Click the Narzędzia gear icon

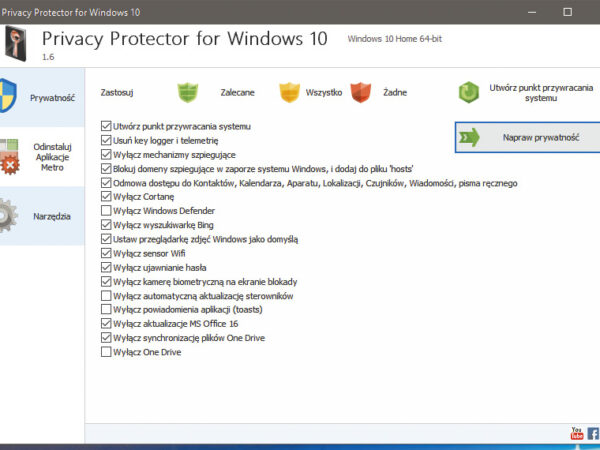point(8,216)
